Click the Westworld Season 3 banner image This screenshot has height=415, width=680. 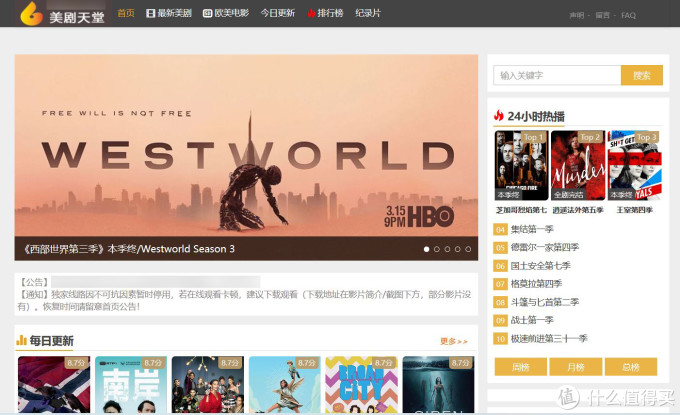[x=246, y=145]
